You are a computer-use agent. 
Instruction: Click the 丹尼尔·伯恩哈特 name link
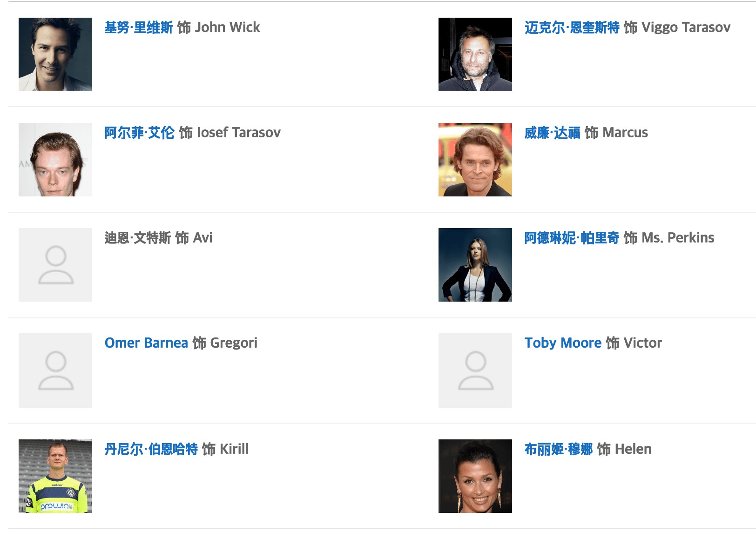[x=151, y=449]
